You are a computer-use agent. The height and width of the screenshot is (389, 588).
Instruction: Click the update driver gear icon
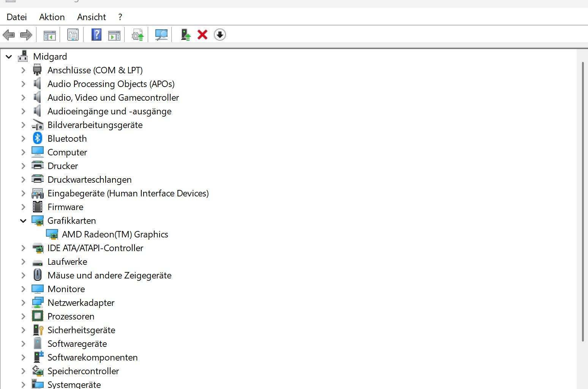pyautogui.click(x=138, y=35)
